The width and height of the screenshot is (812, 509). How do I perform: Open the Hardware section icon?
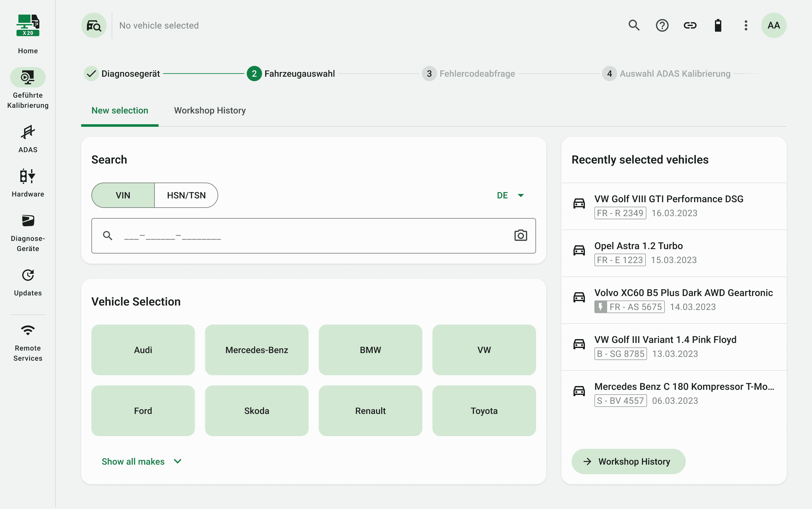[x=28, y=176]
